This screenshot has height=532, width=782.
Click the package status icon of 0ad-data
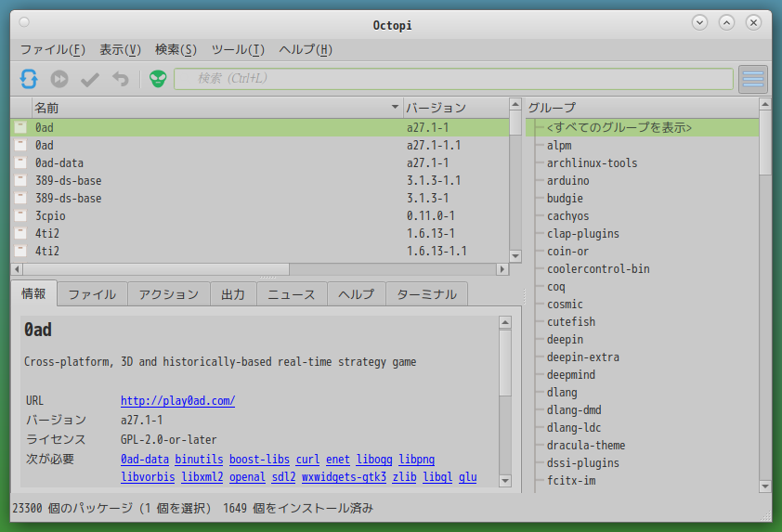[x=20, y=163]
